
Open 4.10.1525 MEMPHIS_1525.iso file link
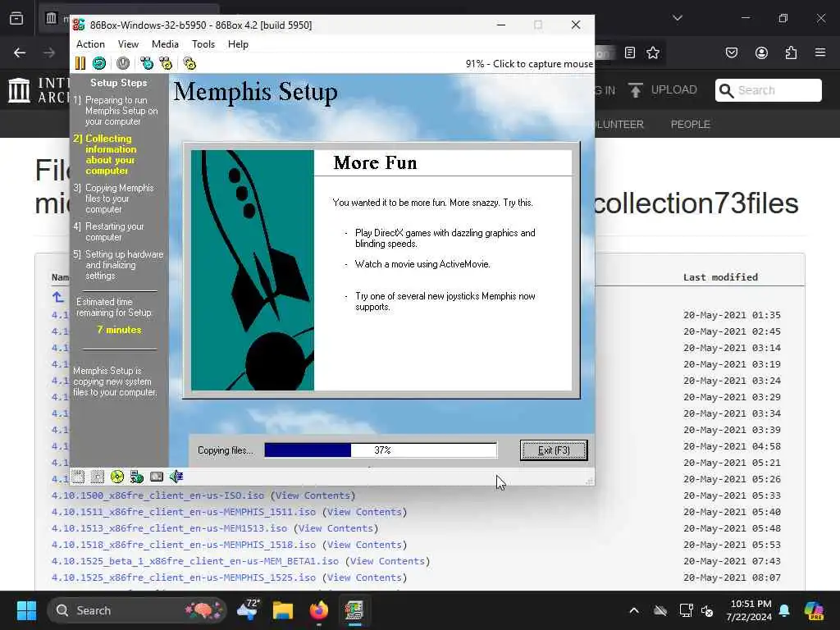pos(183,577)
